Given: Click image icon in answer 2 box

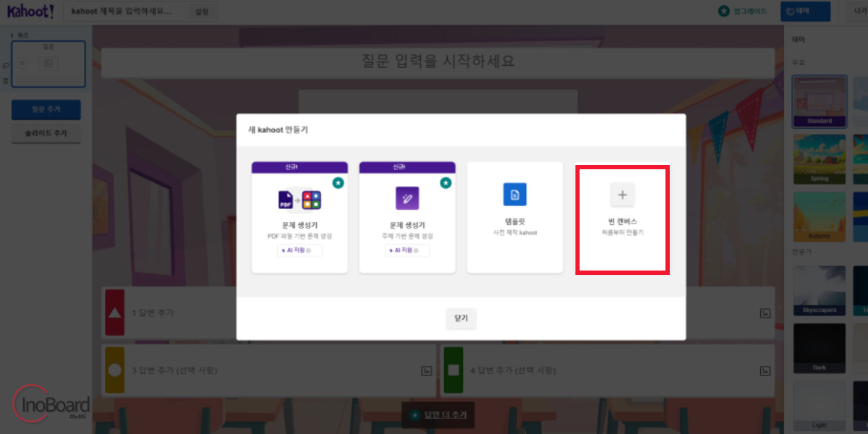Looking at the screenshot, I should click(765, 313).
